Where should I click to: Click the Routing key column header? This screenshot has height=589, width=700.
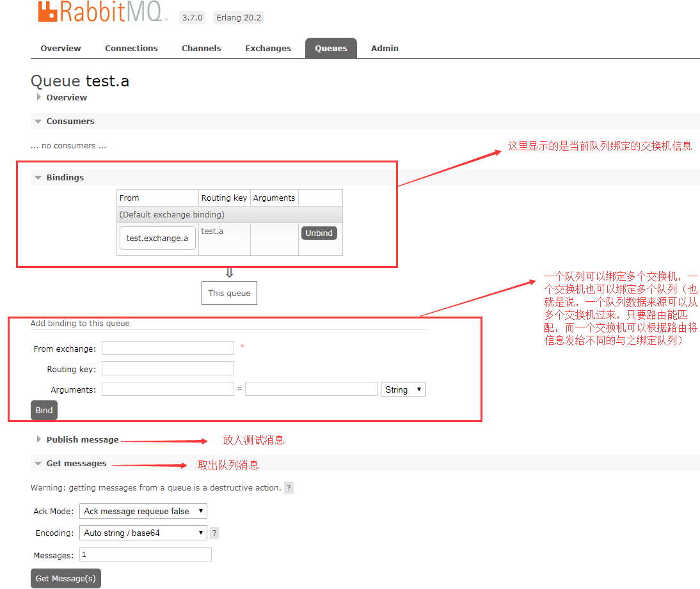coord(224,198)
